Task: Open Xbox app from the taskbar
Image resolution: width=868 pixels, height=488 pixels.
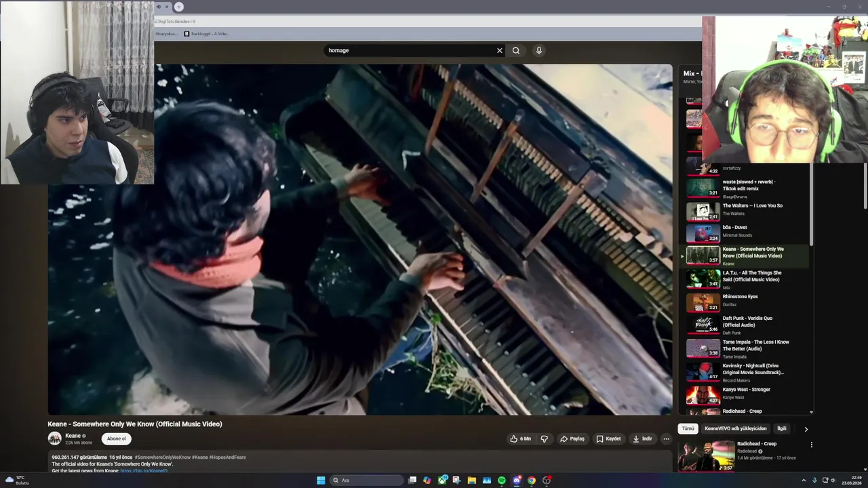Action: [x=442, y=481]
